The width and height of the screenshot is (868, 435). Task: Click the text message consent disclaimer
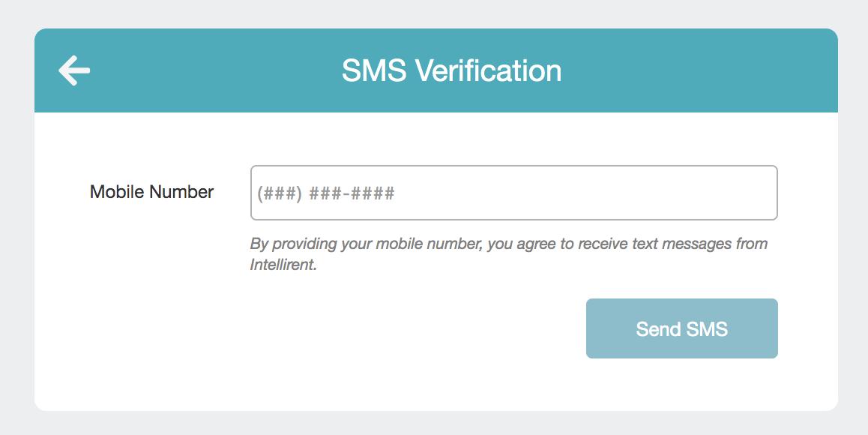[508, 244]
